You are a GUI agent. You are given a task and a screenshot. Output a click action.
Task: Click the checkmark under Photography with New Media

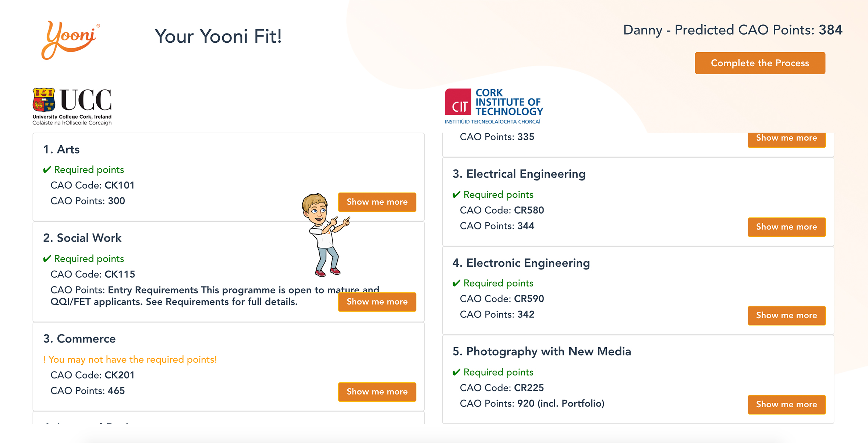[456, 372]
